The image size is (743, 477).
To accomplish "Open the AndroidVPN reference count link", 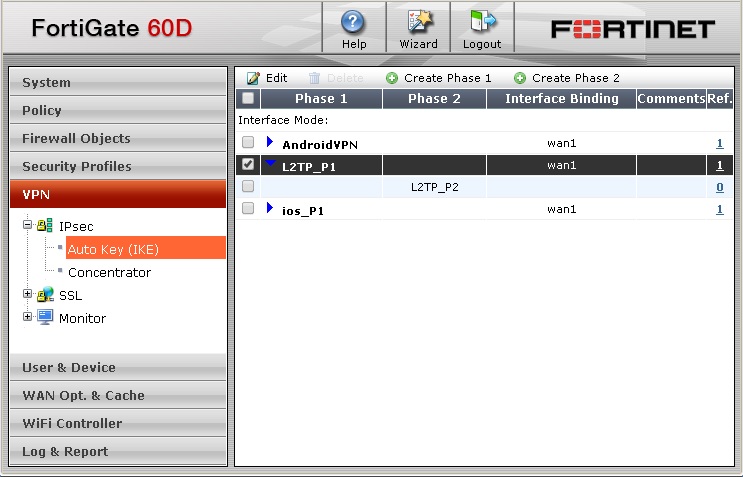I will pyautogui.click(x=720, y=143).
